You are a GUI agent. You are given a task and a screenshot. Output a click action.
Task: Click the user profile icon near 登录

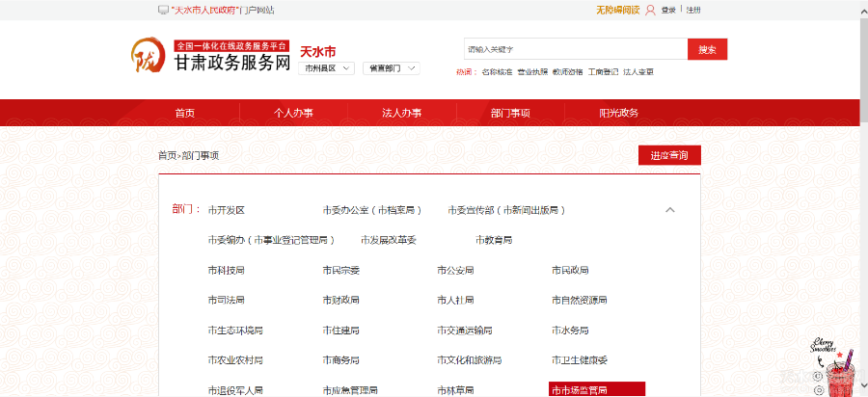click(x=650, y=10)
